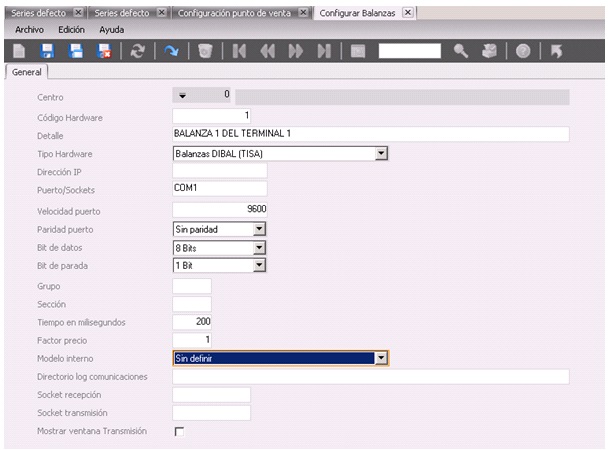The width and height of the screenshot is (612, 450).
Task: Open the Archivo menu
Action: coord(31,30)
